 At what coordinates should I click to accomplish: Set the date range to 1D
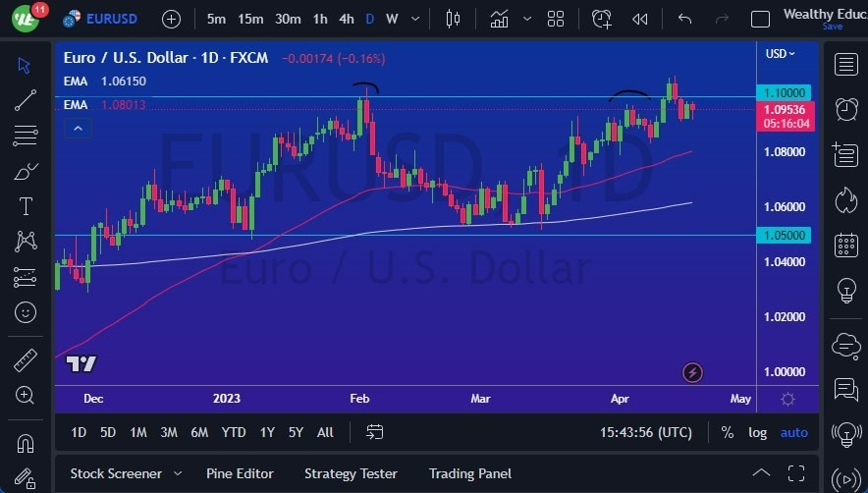click(x=79, y=432)
